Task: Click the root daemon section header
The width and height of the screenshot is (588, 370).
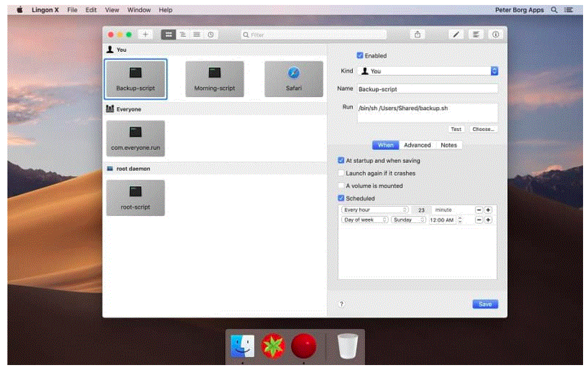Action: point(215,169)
